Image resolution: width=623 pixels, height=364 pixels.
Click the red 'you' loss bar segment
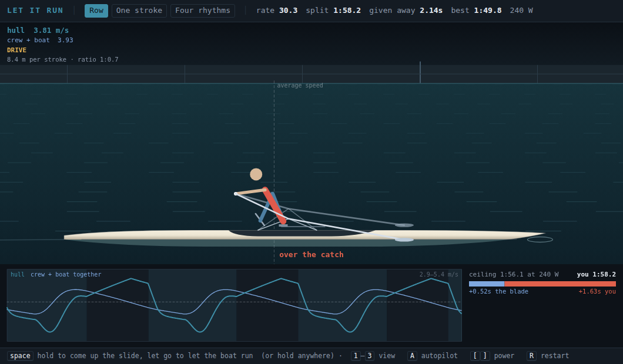[560, 284]
